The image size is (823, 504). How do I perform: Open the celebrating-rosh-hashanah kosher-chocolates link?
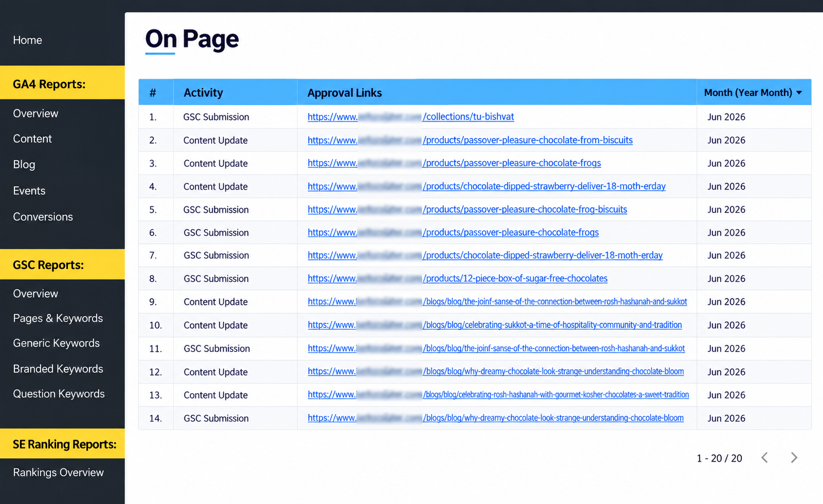[x=498, y=395]
